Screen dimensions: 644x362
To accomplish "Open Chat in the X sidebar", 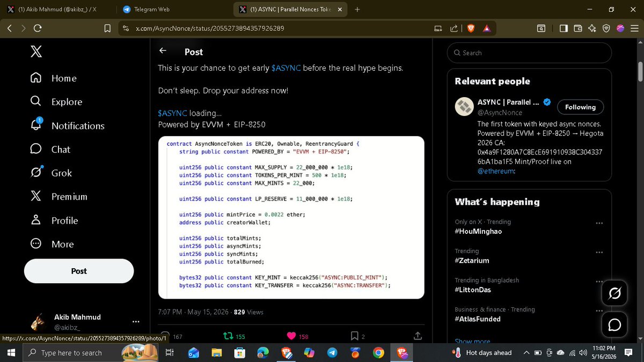I will pyautogui.click(x=50, y=149).
